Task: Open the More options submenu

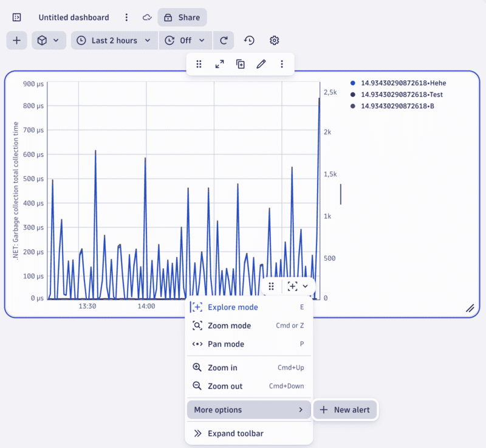Action: coord(248,410)
